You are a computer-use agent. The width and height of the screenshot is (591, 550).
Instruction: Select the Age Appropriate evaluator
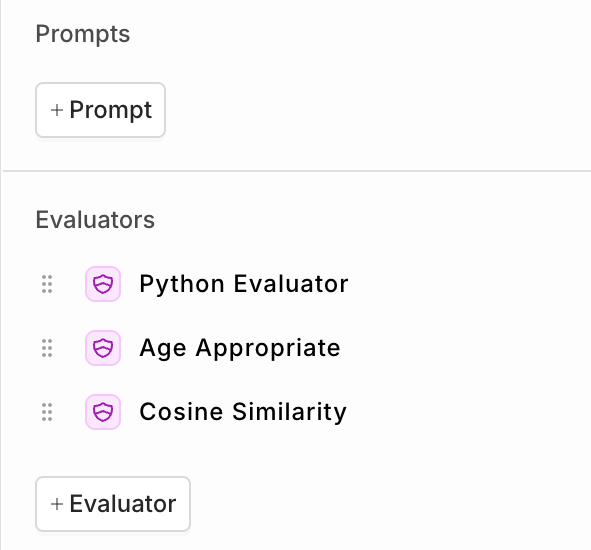[x=240, y=348]
